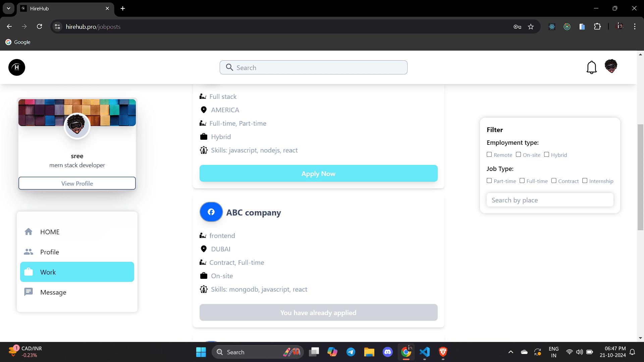The width and height of the screenshot is (644, 362).
Task: Open Chrome three-dot menu
Action: [x=635, y=26]
